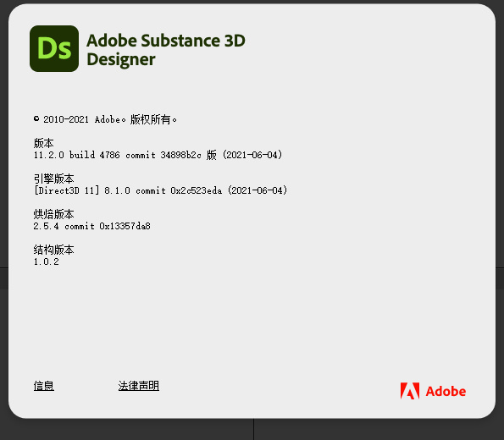Viewport: 504px width, 440px height.
Task: Click the red Adobe logo
Action: 433,391
